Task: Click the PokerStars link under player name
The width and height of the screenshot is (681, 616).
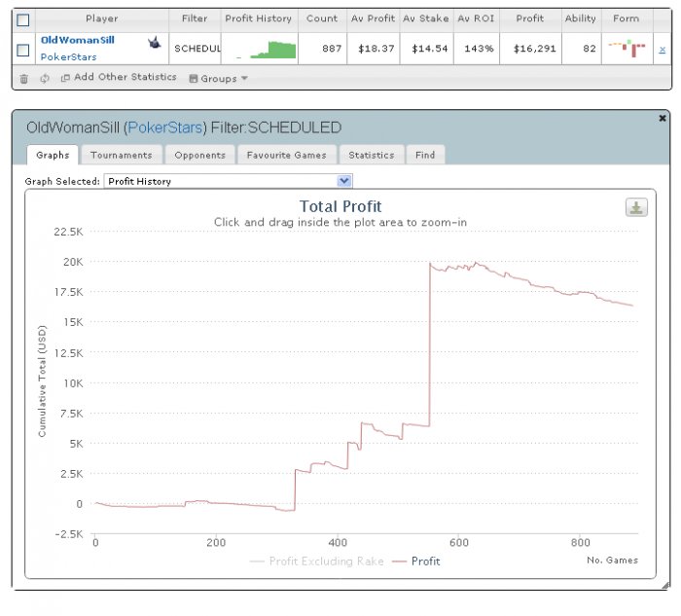Action: 69,56
